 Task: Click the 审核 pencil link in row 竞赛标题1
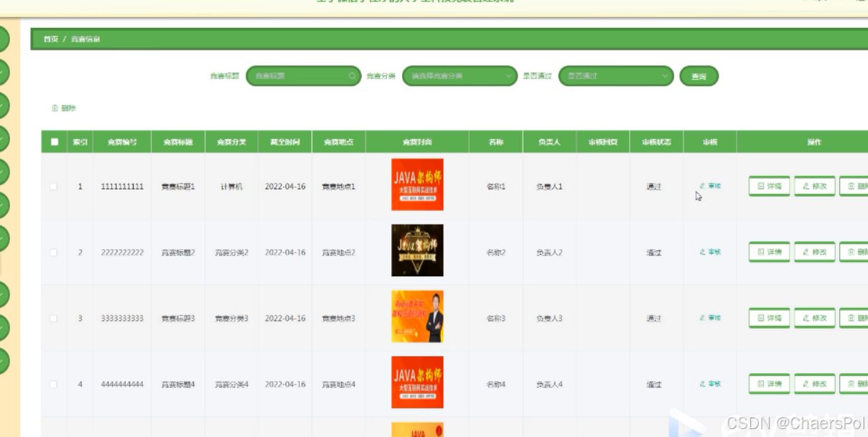710,186
